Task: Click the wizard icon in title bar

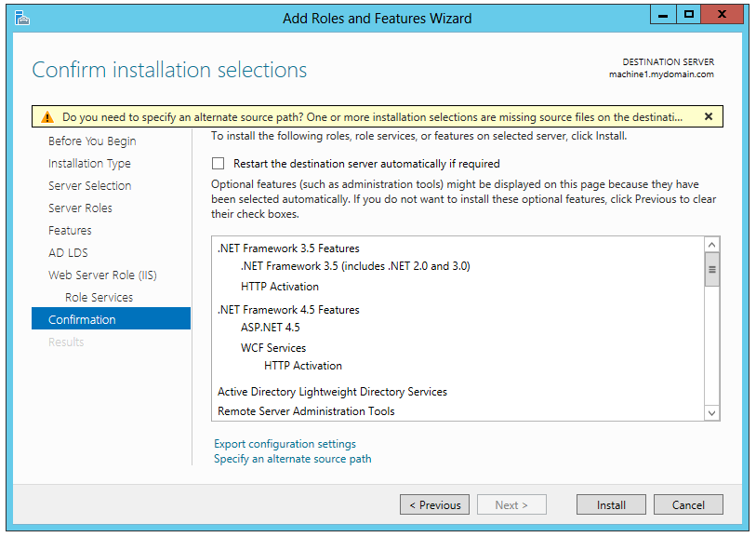Action: click(22, 18)
